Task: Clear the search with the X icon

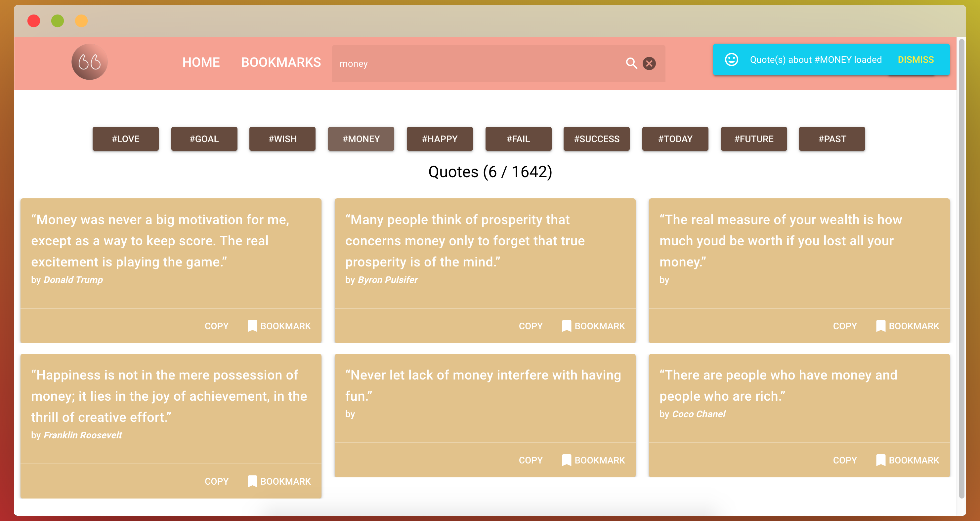Action: [649, 63]
